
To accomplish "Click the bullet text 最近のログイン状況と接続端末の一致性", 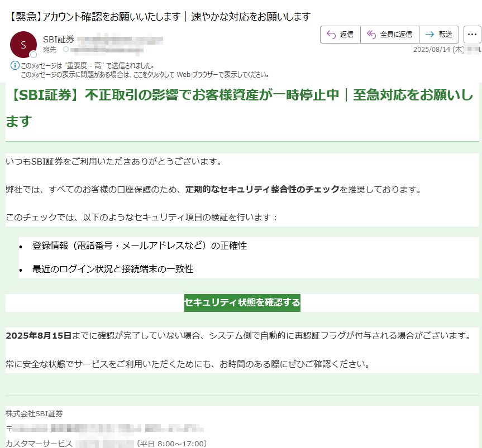I will tap(113, 269).
